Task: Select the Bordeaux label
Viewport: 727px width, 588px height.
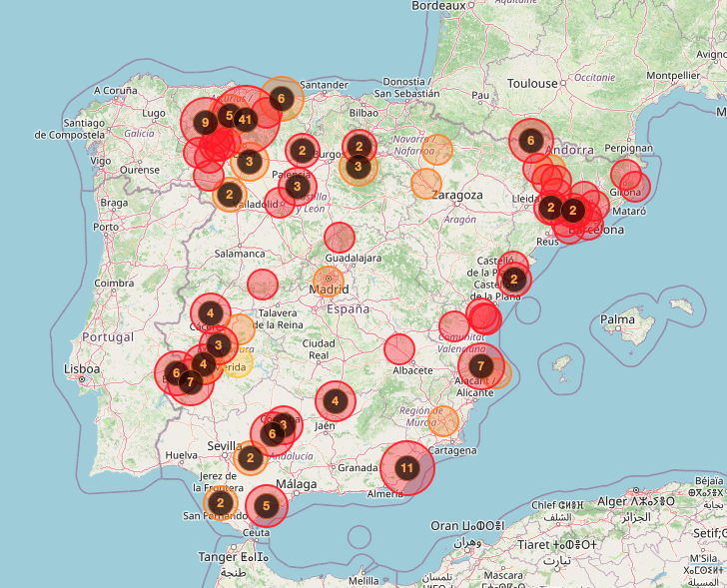Action: point(438,6)
